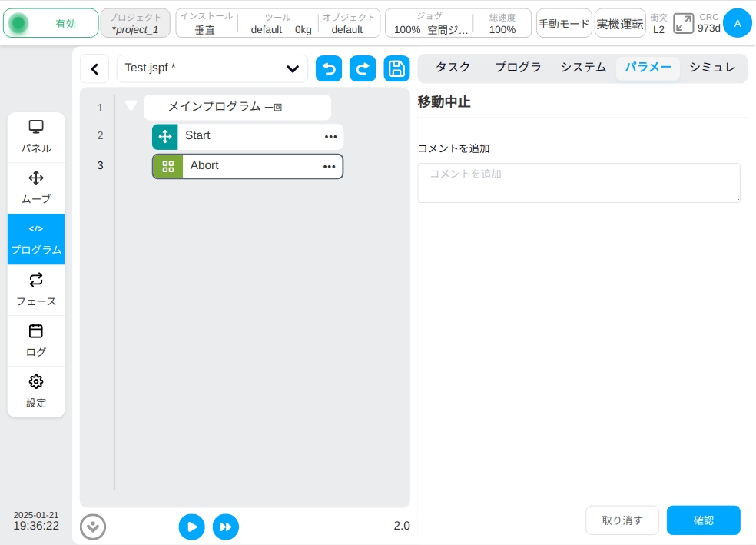Image resolution: width=756 pixels, height=545 pixels.
Task: Switch to the Simulation tab
Action: [x=712, y=68]
